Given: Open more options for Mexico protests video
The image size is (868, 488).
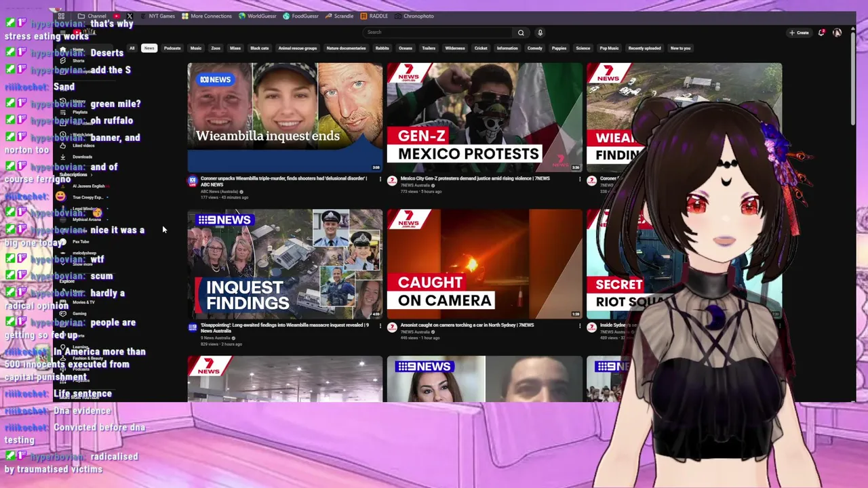Looking at the screenshot, I should (580, 180).
